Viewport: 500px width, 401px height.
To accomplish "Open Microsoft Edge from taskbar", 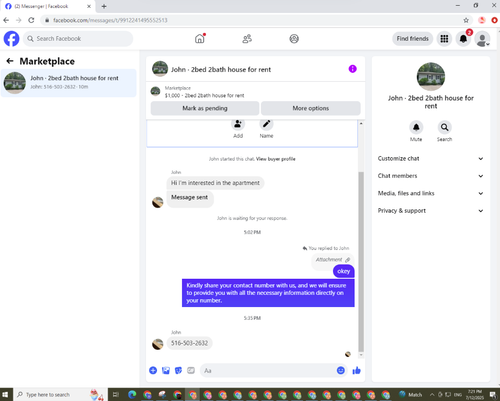I will [x=132, y=394].
